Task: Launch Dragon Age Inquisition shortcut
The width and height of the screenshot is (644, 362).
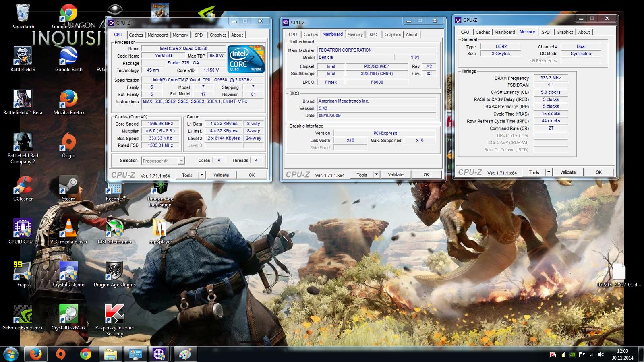Action: (160, 195)
